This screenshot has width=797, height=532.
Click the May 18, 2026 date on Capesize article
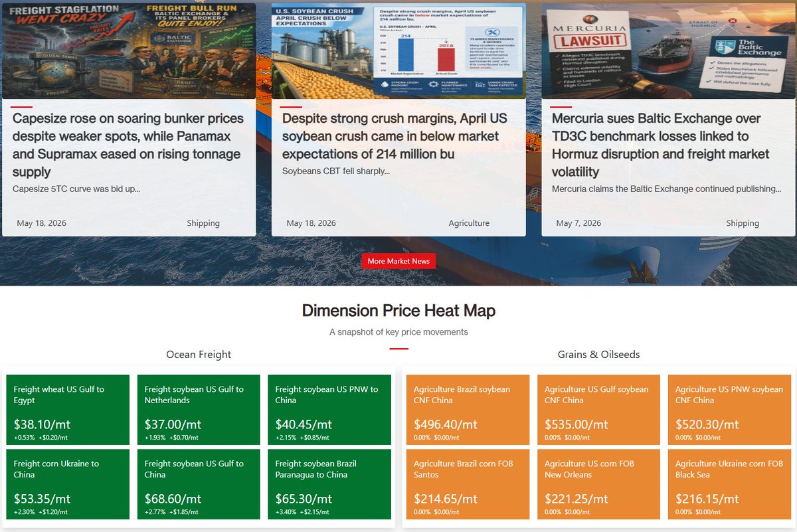(x=41, y=223)
